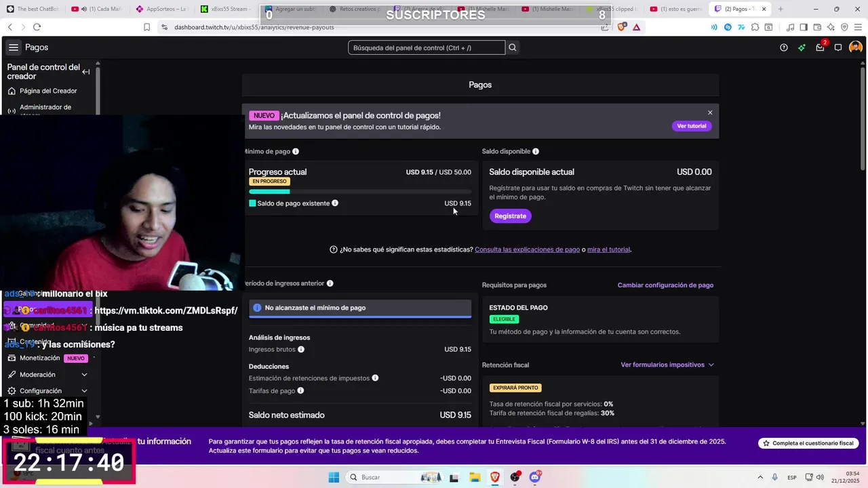Click the EXPIRARÁ PRONTO badge

515,388
